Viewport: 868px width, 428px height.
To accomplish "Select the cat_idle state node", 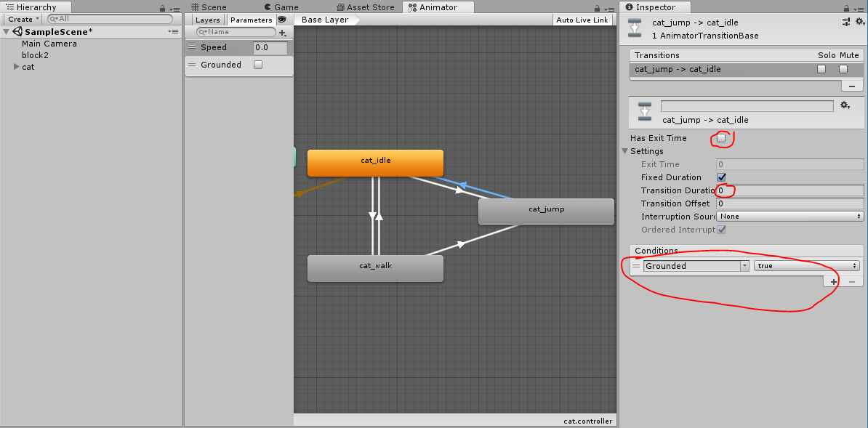I will pyautogui.click(x=375, y=163).
